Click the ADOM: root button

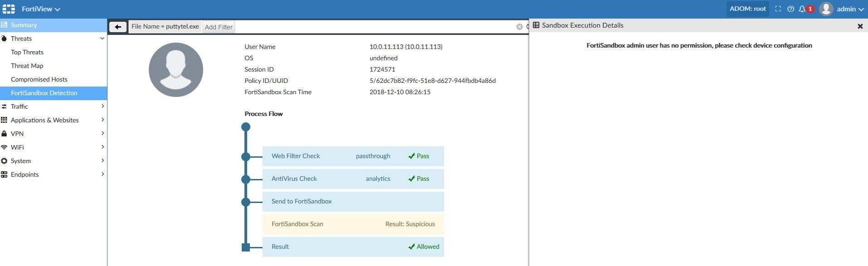coord(747,9)
